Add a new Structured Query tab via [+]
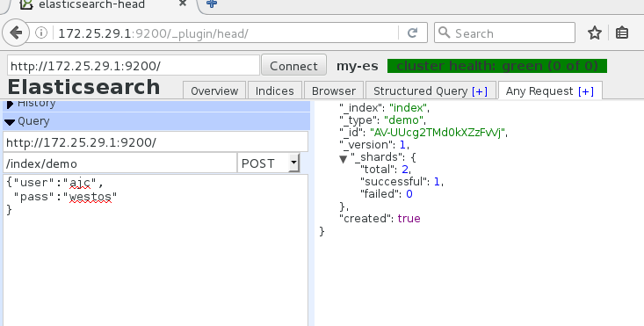The image size is (644, 326). 480,91
